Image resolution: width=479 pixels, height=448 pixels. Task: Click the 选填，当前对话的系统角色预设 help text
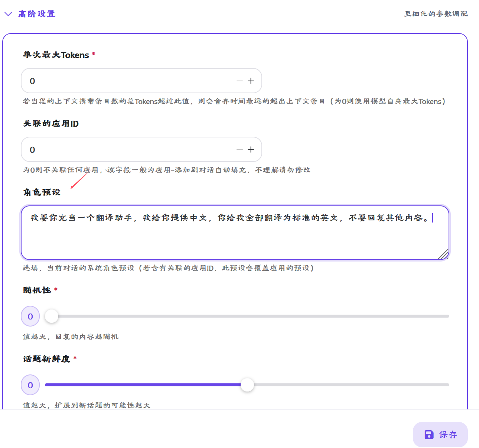tap(168, 268)
